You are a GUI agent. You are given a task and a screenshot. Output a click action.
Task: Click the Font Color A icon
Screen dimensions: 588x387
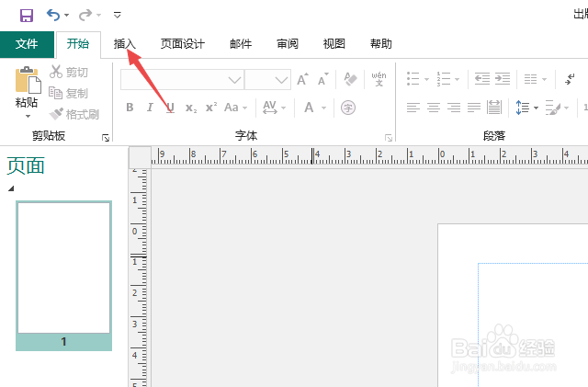[309, 108]
